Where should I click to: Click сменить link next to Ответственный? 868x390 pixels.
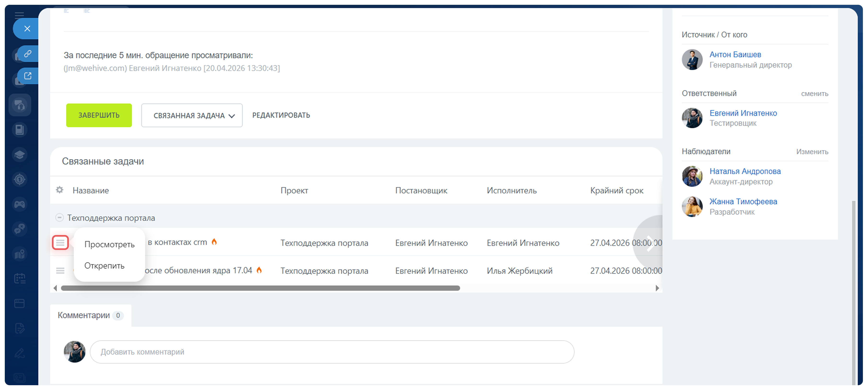[x=814, y=94]
